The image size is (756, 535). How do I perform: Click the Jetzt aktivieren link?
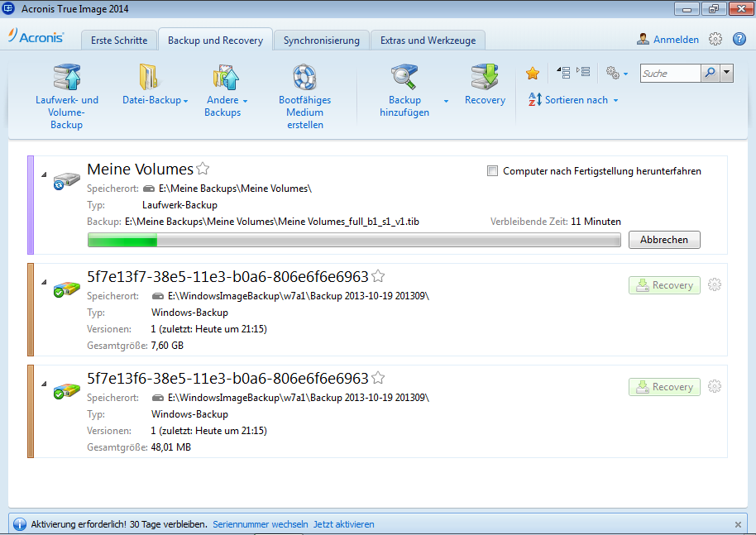[x=343, y=524]
